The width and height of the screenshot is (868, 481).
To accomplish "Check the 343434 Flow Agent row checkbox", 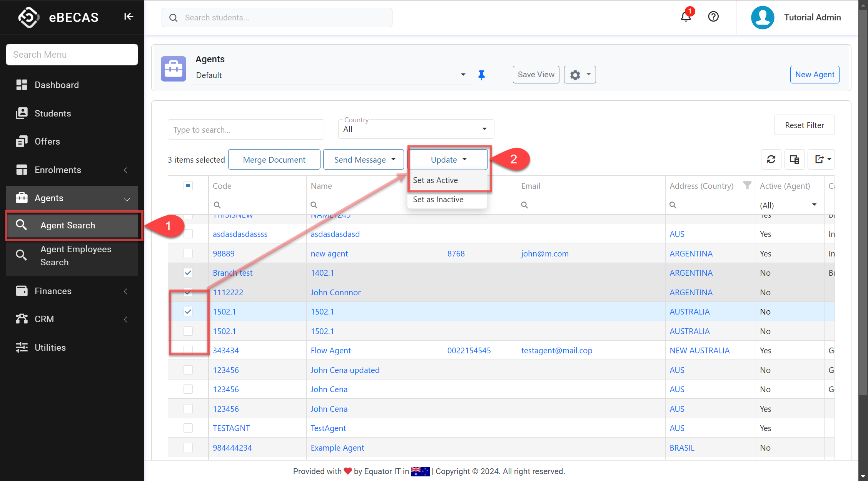I will [x=188, y=350].
